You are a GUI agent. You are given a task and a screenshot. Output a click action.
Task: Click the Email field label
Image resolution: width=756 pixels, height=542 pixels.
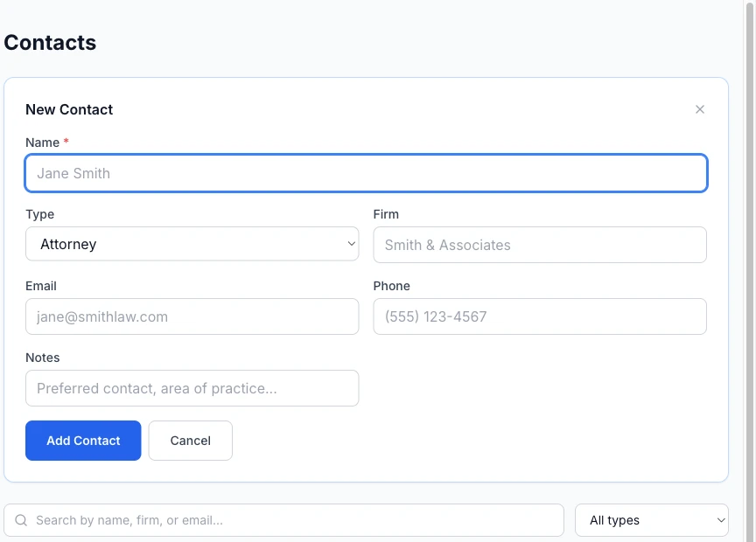coord(41,286)
